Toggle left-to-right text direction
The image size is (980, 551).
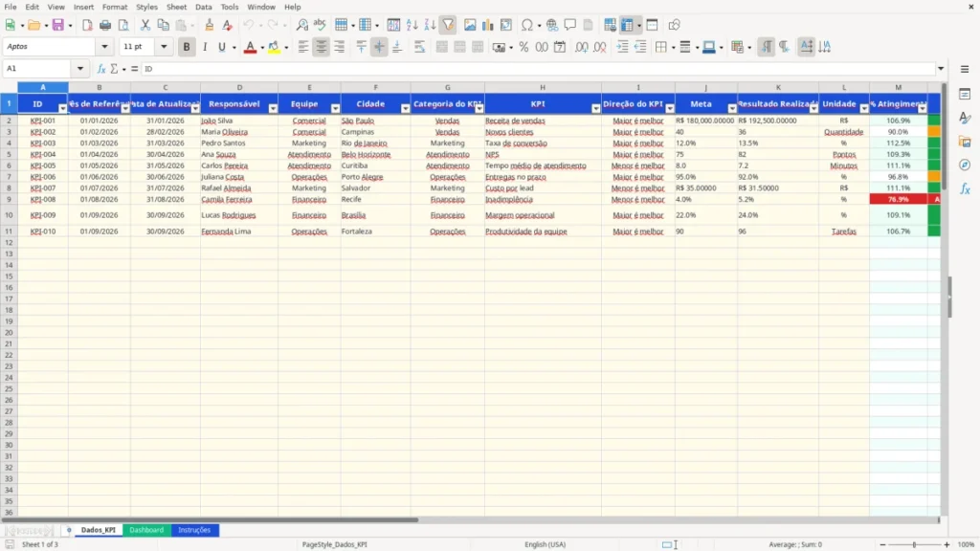coord(767,47)
